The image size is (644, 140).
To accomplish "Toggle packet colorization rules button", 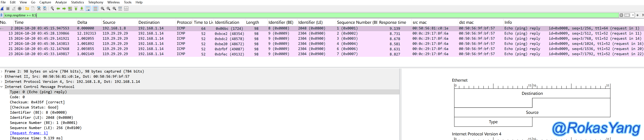I will point(95,9).
